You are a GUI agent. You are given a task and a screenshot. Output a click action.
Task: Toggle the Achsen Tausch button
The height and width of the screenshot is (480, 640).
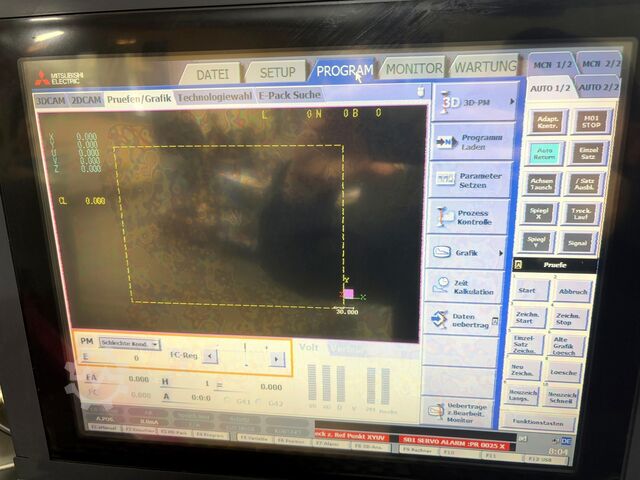[x=542, y=184]
